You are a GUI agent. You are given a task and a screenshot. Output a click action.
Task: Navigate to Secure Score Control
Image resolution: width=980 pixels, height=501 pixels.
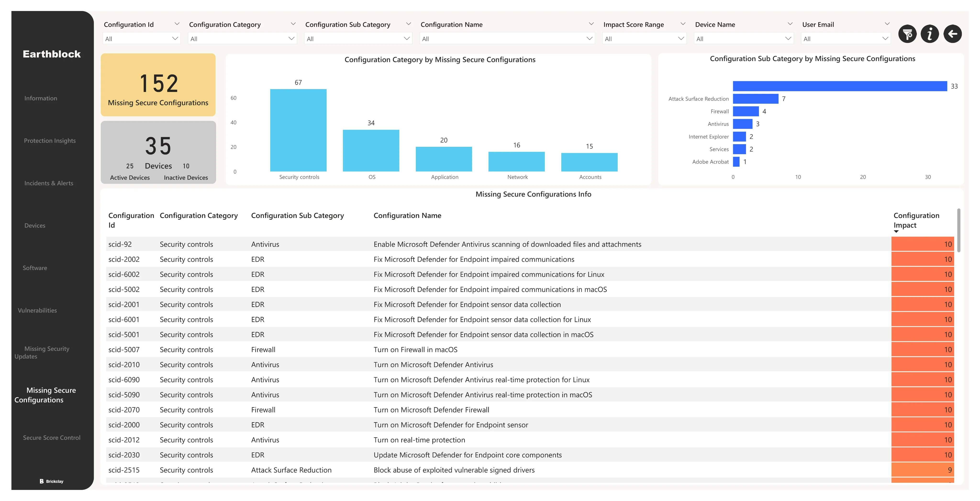[x=52, y=438]
